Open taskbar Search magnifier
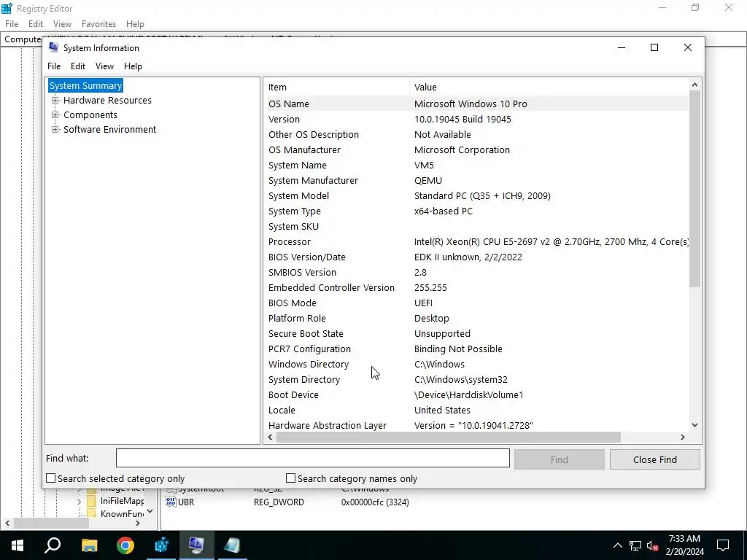This screenshot has width=747, height=560. (53, 545)
